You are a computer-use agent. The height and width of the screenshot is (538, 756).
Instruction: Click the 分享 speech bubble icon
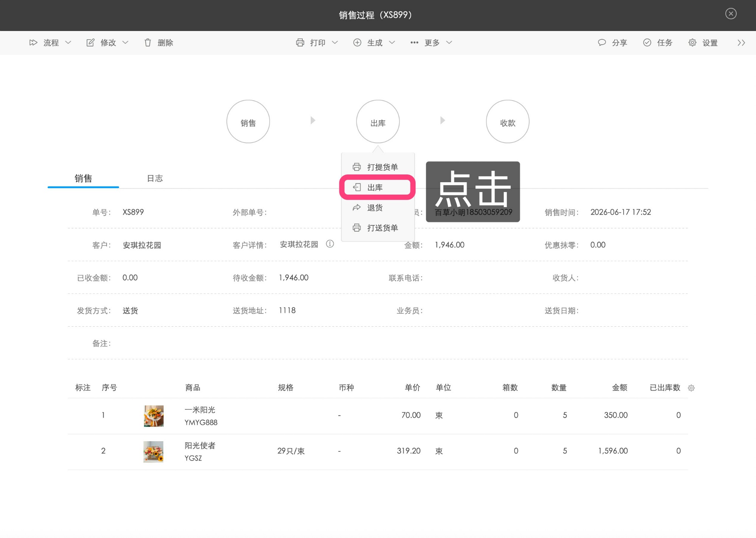click(x=602, y=43)
